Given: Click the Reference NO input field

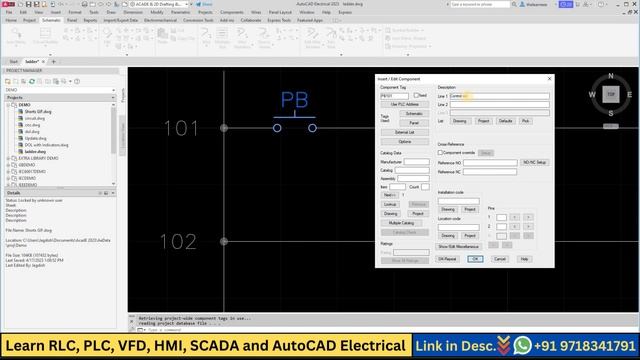Looking at the screenshot, I should point(490,163).
